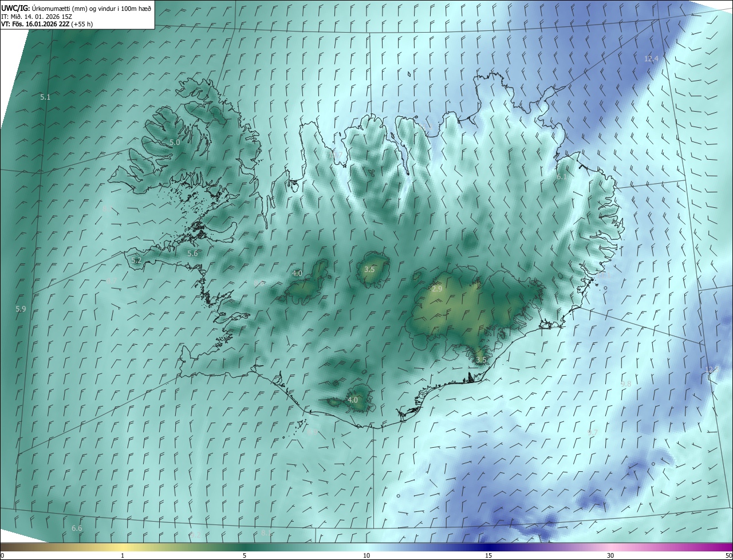
Task: Click the 12.4 value in the northeast corner
Action: 651,59
